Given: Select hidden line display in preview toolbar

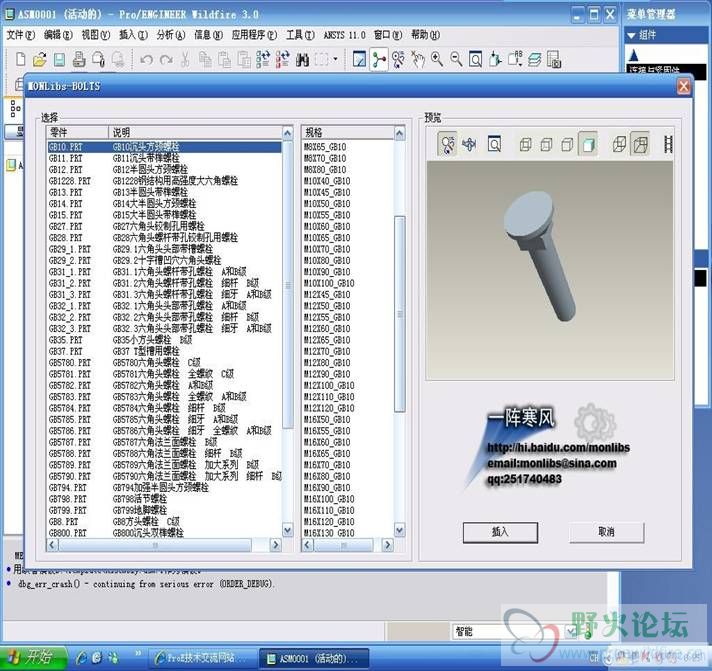Looking at the screenshot, I should click(x=546, y=145).
